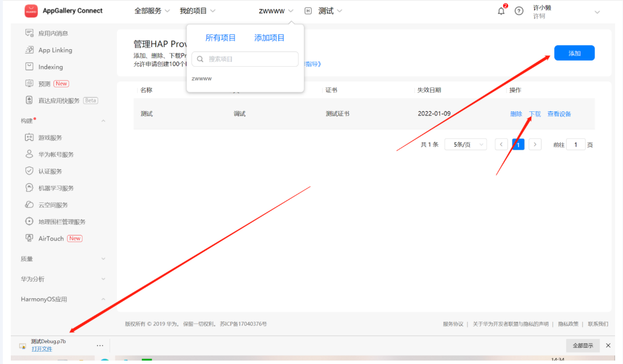The image size is (623, 364).
Task: Click the 测试Debug.p7b file icon in download bar
Action: tap(22, 345)
